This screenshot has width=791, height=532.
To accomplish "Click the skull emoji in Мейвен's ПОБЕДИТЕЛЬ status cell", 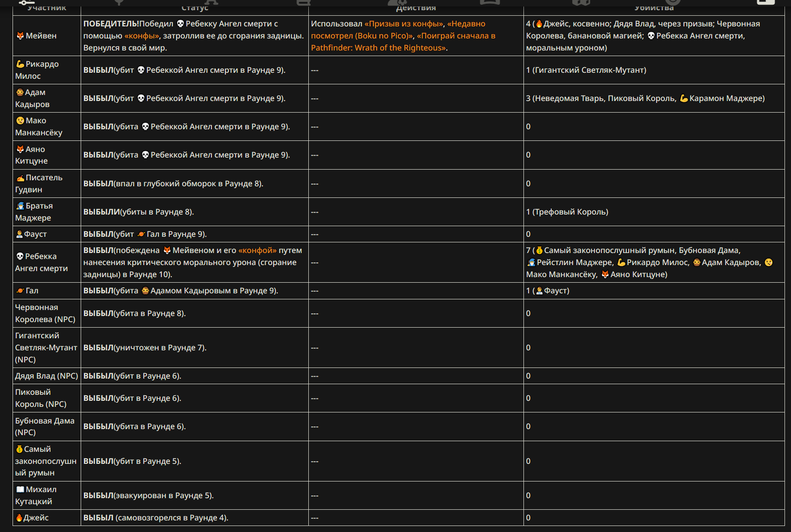I will point(180,24).
